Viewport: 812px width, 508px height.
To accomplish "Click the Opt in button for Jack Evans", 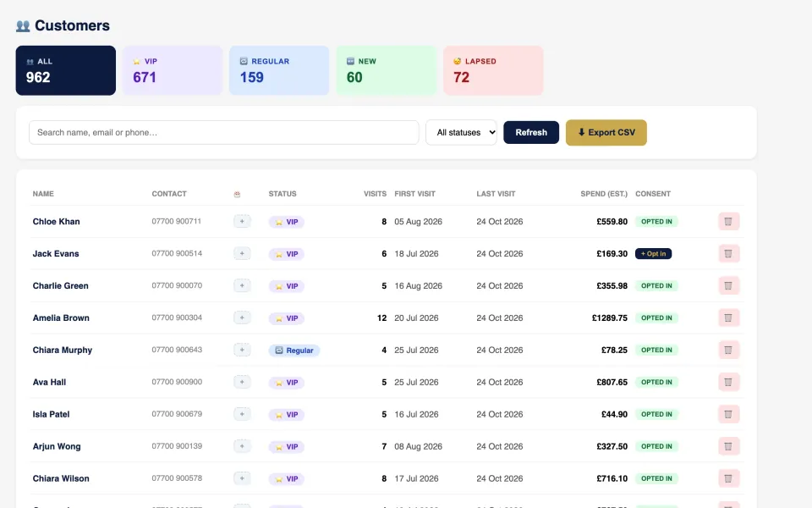I will [x=654, y=253].
